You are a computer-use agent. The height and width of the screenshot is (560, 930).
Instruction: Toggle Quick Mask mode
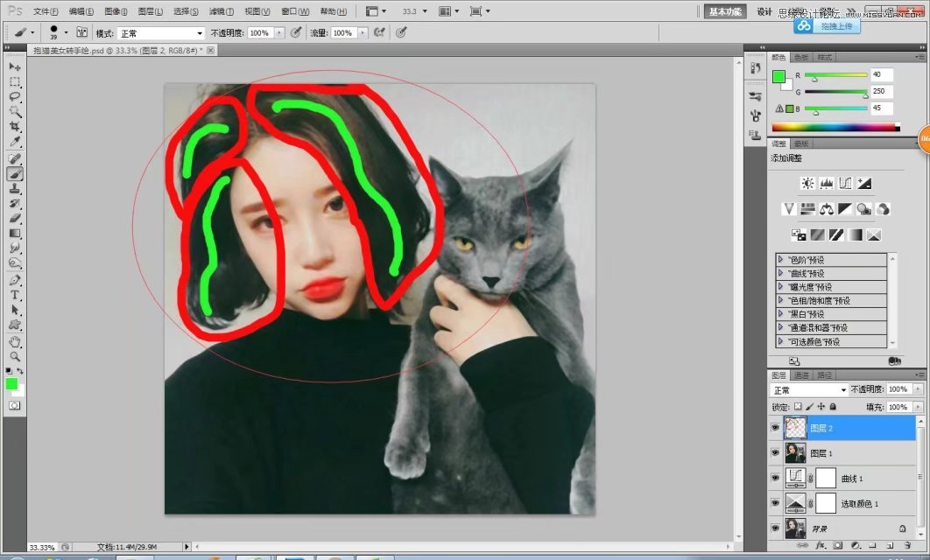[x=15, y=405]
